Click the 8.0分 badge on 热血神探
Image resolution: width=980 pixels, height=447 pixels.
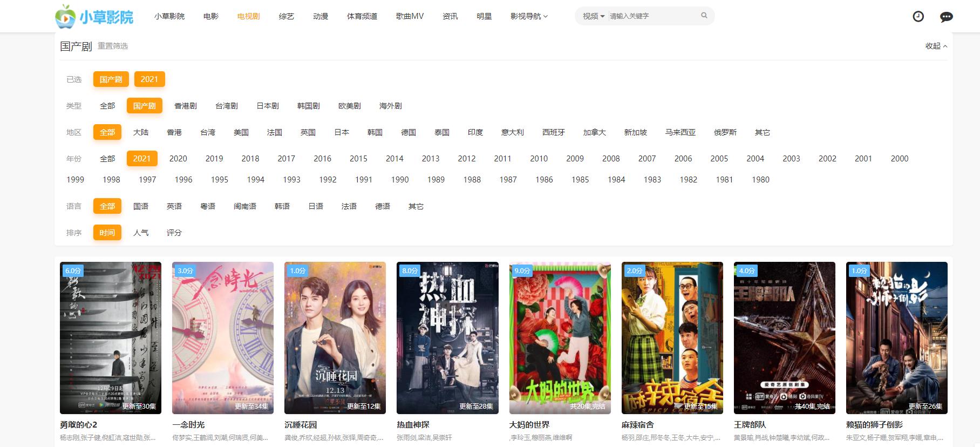(x=410, y=271)
